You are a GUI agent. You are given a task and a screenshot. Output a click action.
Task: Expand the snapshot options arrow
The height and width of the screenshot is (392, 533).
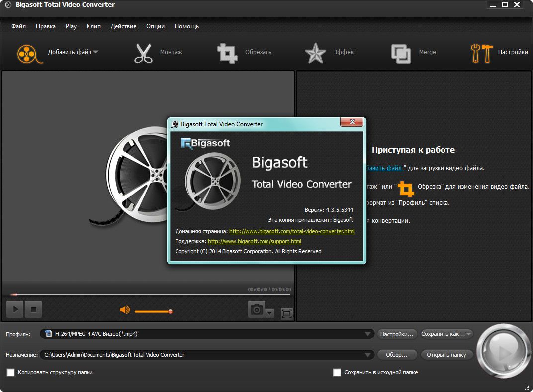pos(269,312)
